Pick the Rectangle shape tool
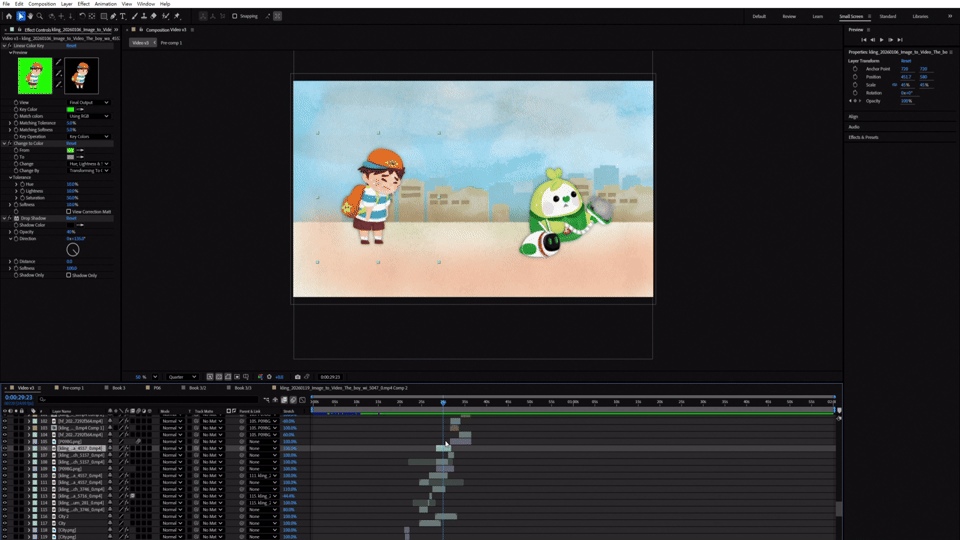 click(x=103, y=17)
